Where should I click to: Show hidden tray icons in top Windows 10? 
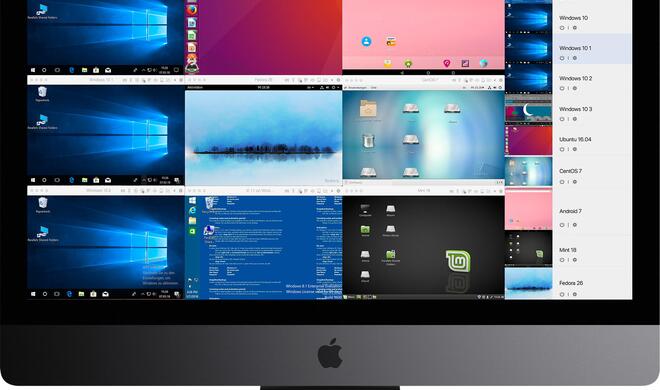click(143, 70)
